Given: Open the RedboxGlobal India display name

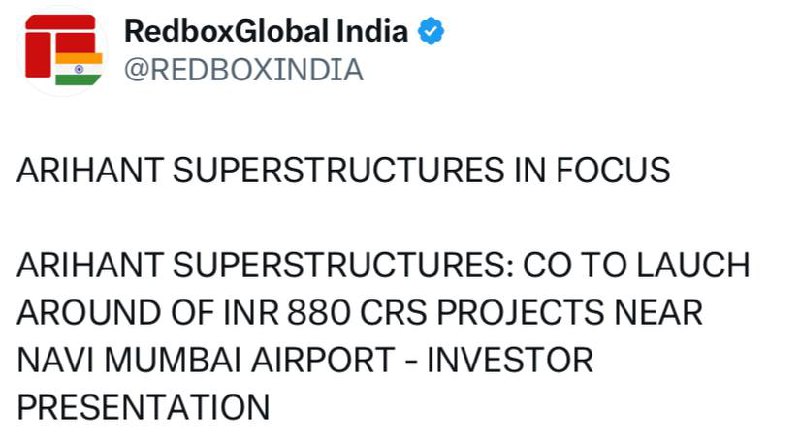Looking at the screenshot, I should pos(266,31).
